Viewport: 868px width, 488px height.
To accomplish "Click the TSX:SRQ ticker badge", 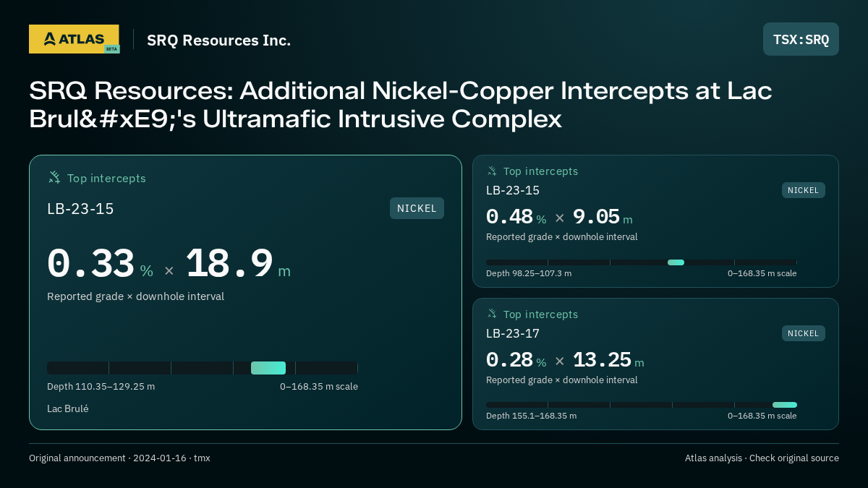I will (801, 39).
